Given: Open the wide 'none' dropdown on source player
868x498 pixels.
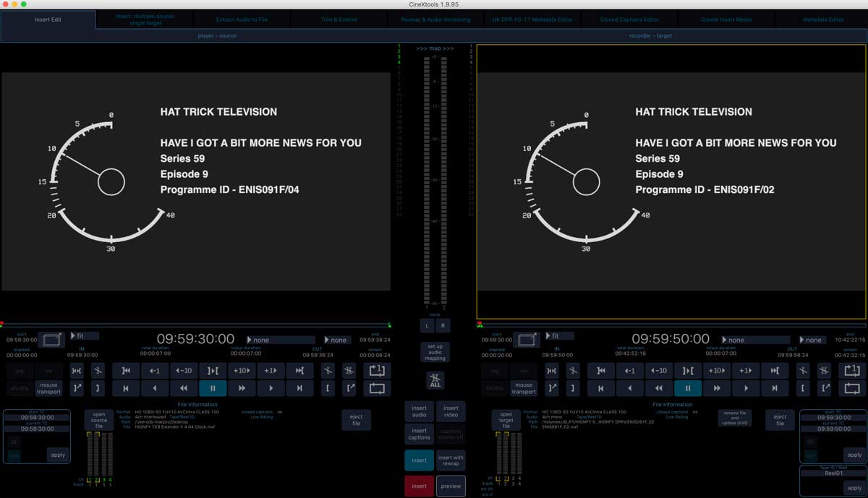Looking at the screenshot, I should (281, 340).
